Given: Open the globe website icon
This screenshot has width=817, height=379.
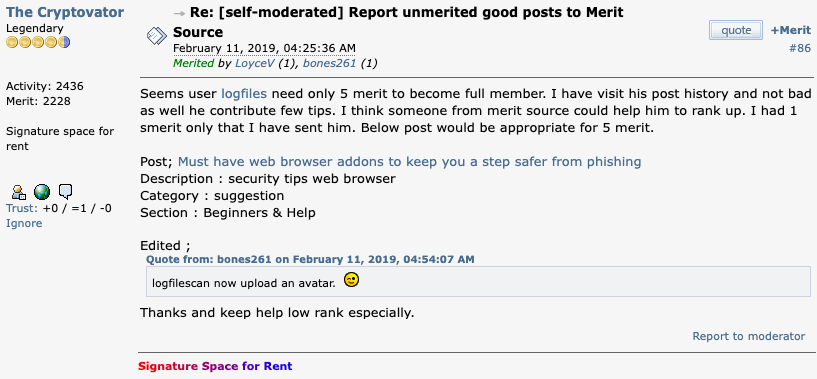Looking at the screenshot, I should [42, 192].
